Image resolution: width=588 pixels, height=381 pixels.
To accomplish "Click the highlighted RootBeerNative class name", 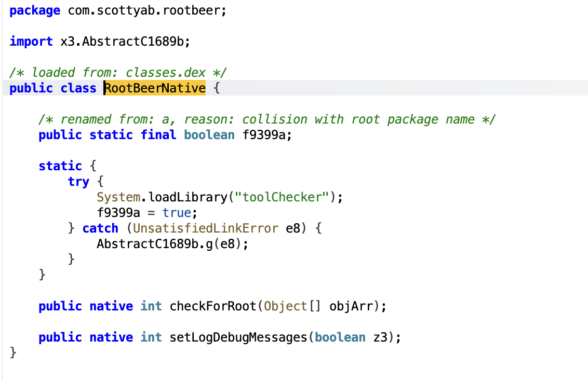I will (155, 88).
